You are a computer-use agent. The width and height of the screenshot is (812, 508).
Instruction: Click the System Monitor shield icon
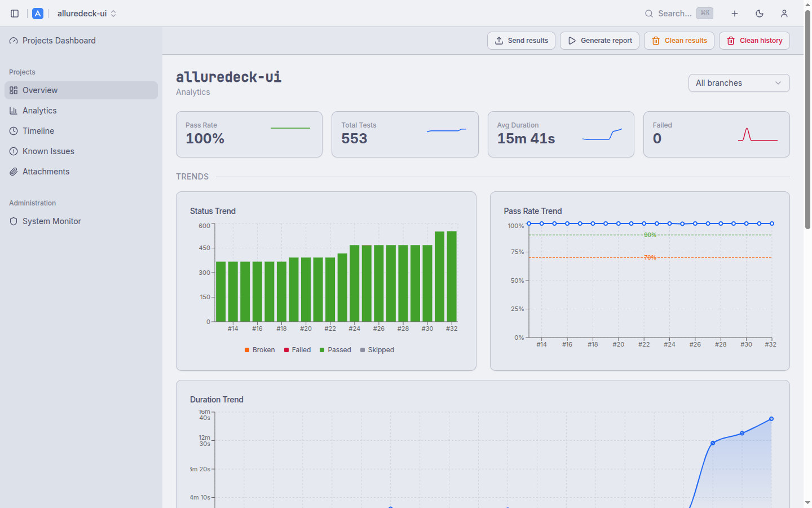point(14,221)
